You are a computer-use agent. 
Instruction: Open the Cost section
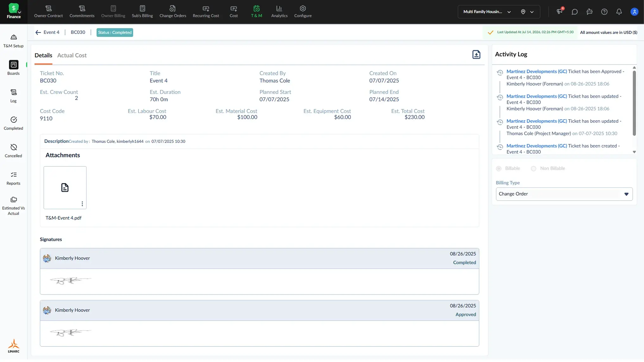[234, 12]
